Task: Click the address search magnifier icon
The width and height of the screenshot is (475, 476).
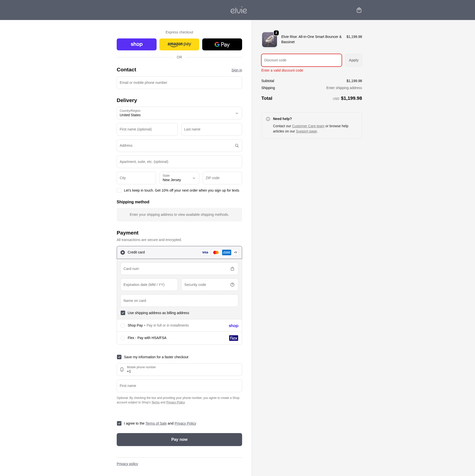Action: [237, 146]
